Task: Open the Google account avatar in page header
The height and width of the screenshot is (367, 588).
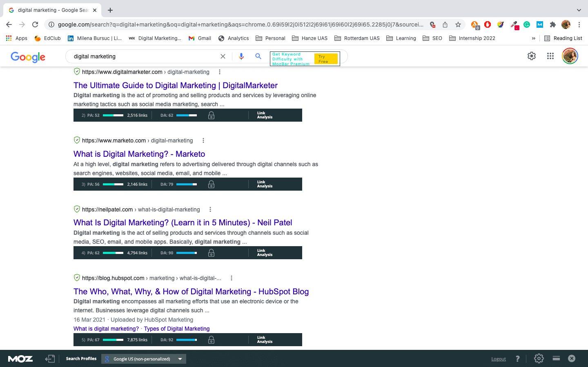Action: (x=570, y=56)
